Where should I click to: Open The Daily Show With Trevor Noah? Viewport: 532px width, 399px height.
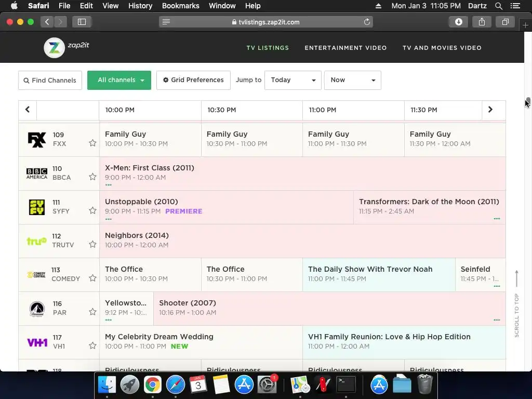pos(379,274)
